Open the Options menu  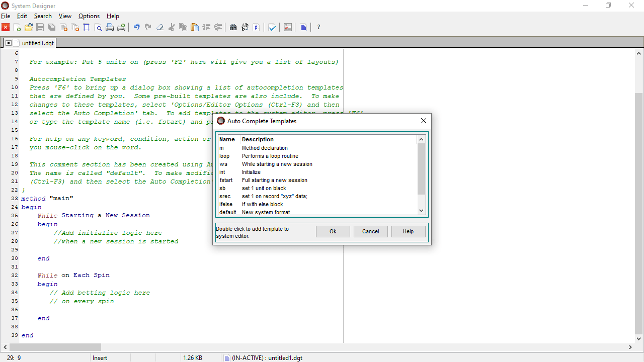click(x=89, y=16)
